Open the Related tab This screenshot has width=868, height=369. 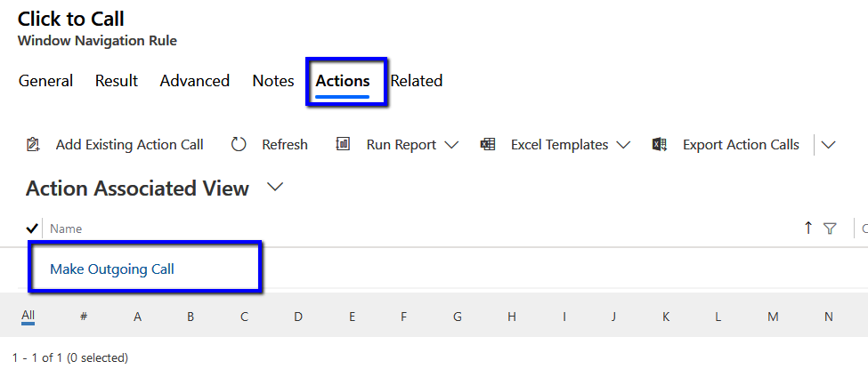(x=417, y=81)
